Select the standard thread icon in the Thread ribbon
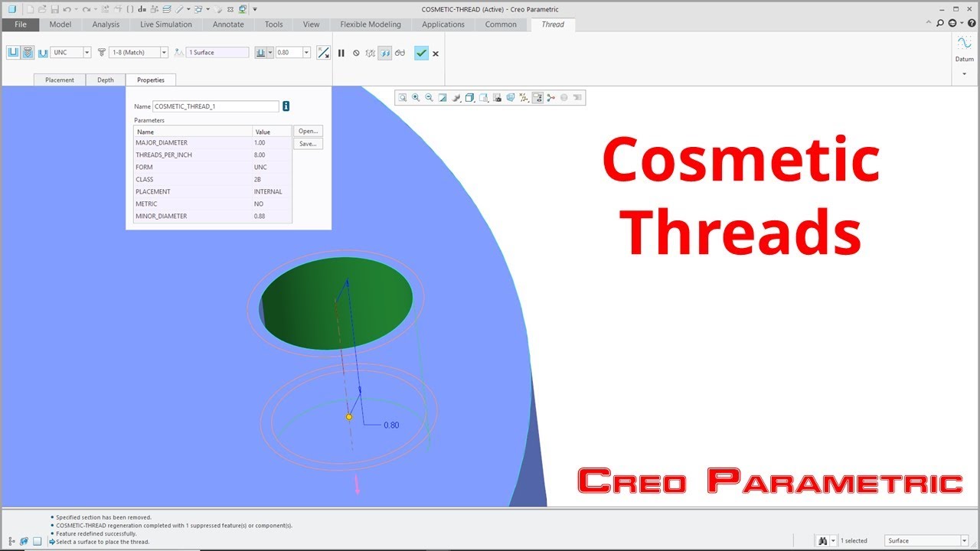Screen dimensions: 980x551 pyautogui.click(x=28, y=52)
